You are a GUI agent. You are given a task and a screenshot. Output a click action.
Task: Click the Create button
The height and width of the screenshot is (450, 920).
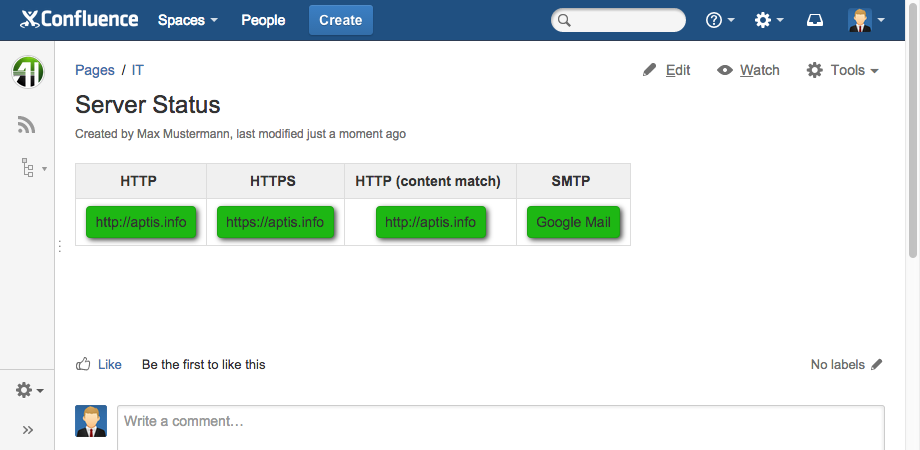340,20
